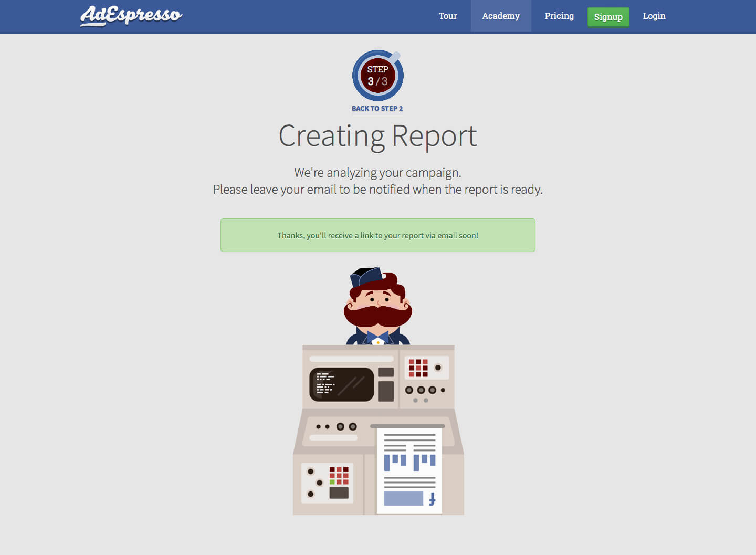The height and width of the screenshot is (555, 756).
Task: Click the light blue block on the printed report
Action: 404,498
